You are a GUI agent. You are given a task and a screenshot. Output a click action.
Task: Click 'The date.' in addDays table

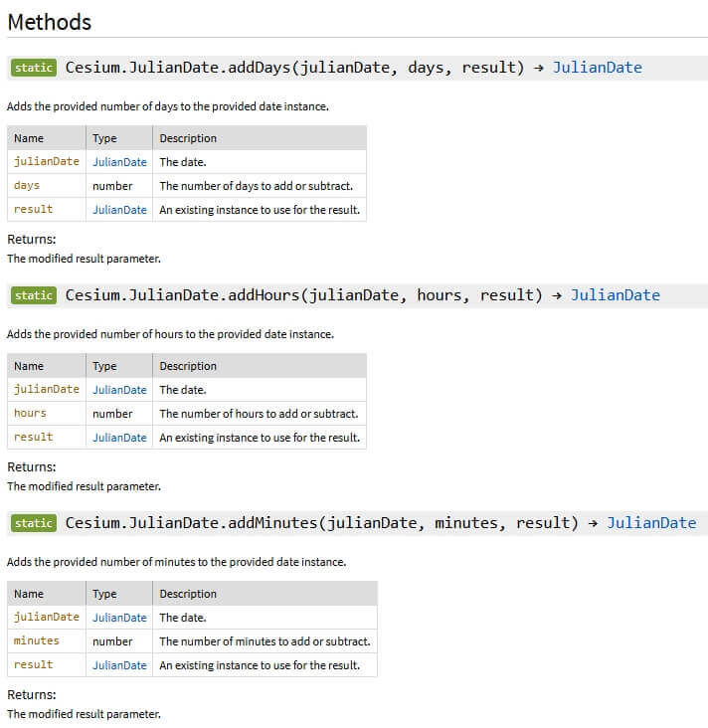182,162
